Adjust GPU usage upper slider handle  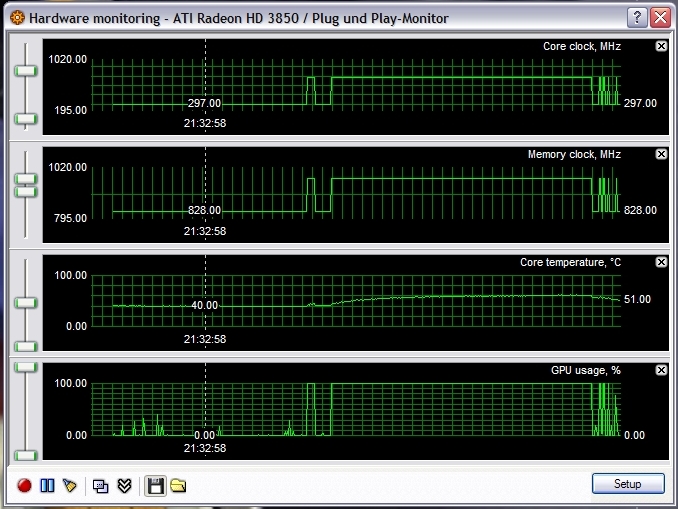26,367
